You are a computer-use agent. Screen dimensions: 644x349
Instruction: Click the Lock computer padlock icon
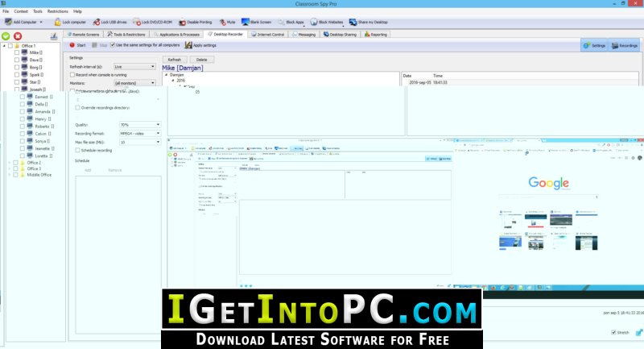57,22
